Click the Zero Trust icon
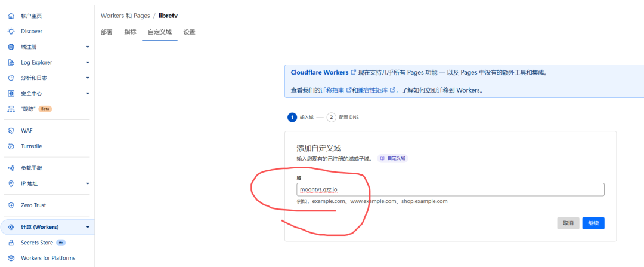644x267 pixels. click(x=11, y=205)
